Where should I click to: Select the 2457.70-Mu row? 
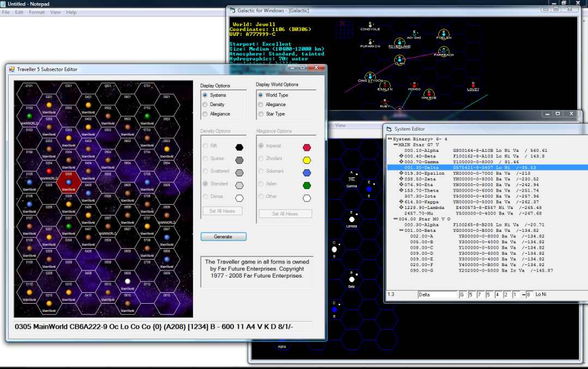coord(487,213)
